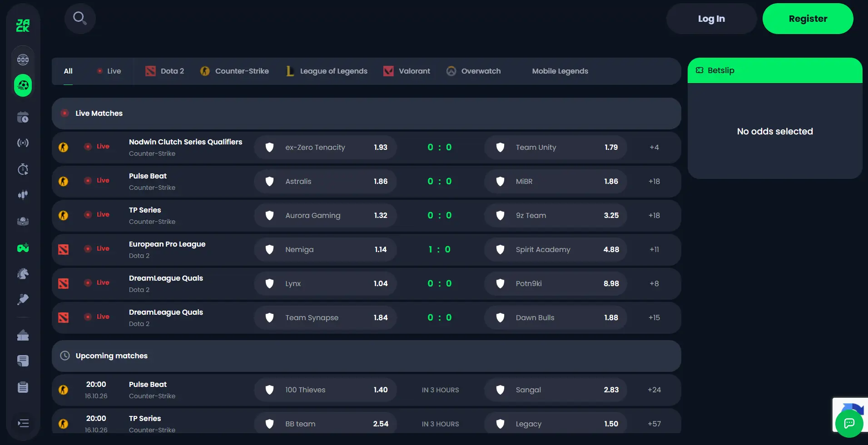Expand +4 more markets for Nodwin match

point(654,147)
